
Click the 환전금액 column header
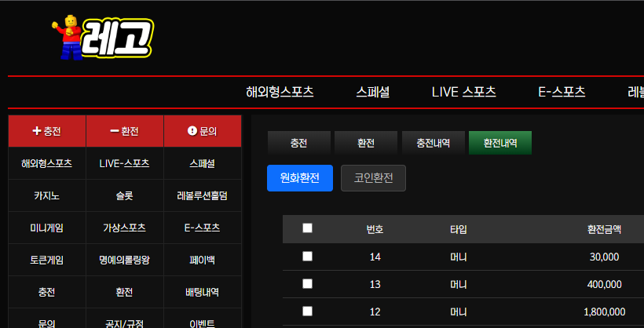coord(604,229)
